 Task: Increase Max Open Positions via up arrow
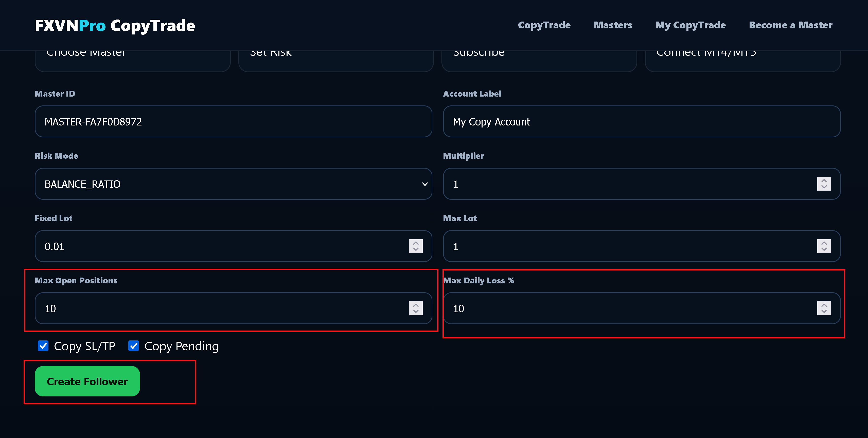click(415, 305)
